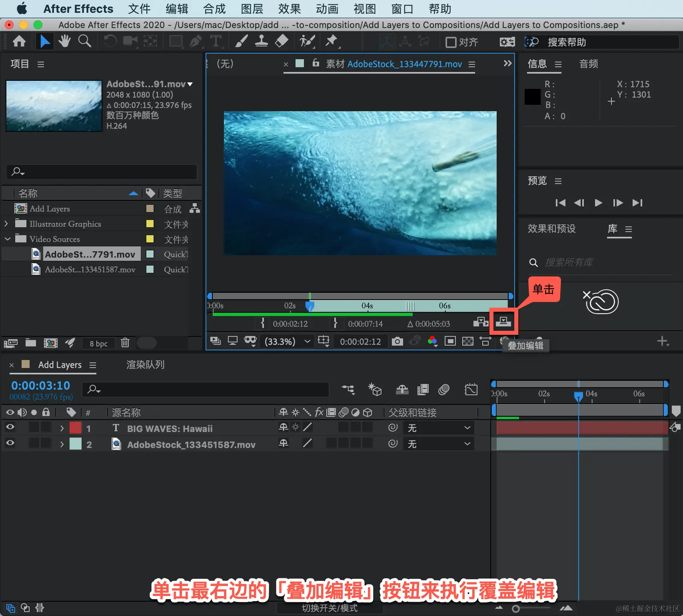
Task: Toggle the transparency grid icon
Action: click(467, 341)
